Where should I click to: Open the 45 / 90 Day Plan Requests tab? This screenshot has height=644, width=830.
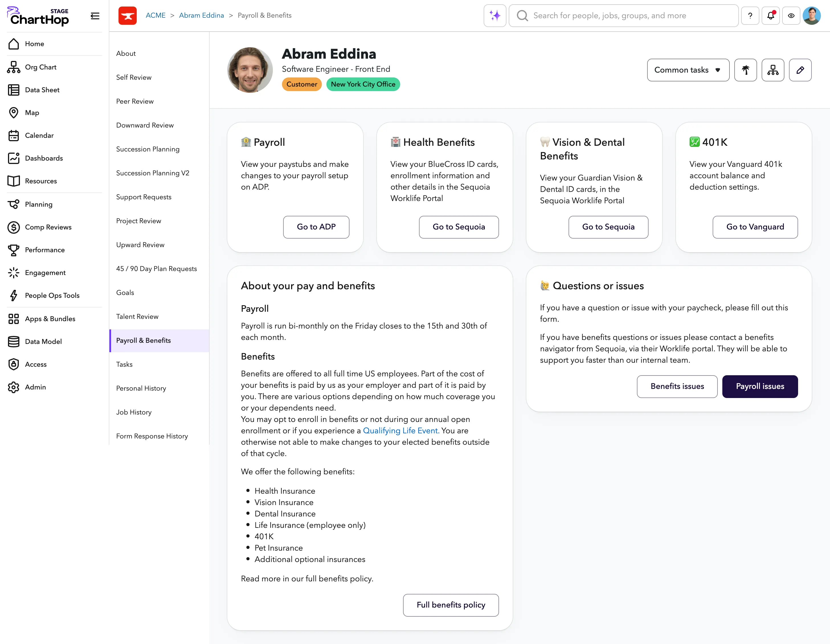tap(159, 269)
